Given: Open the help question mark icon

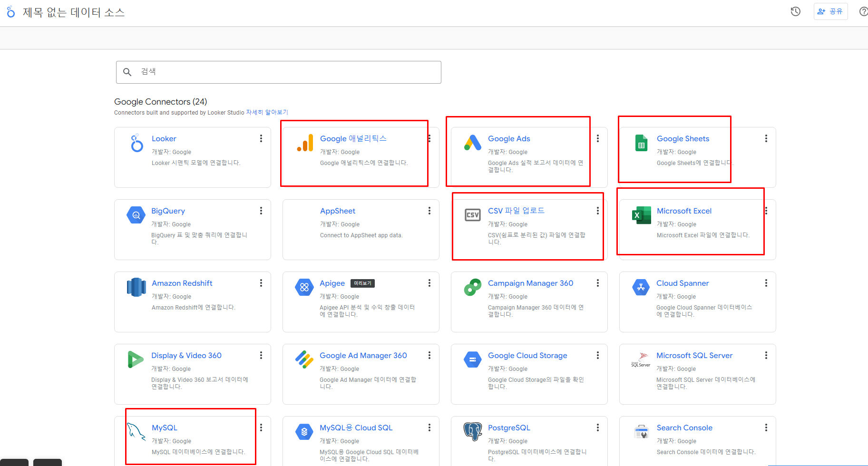Looking at the screenshot, I should pos(863,11).
